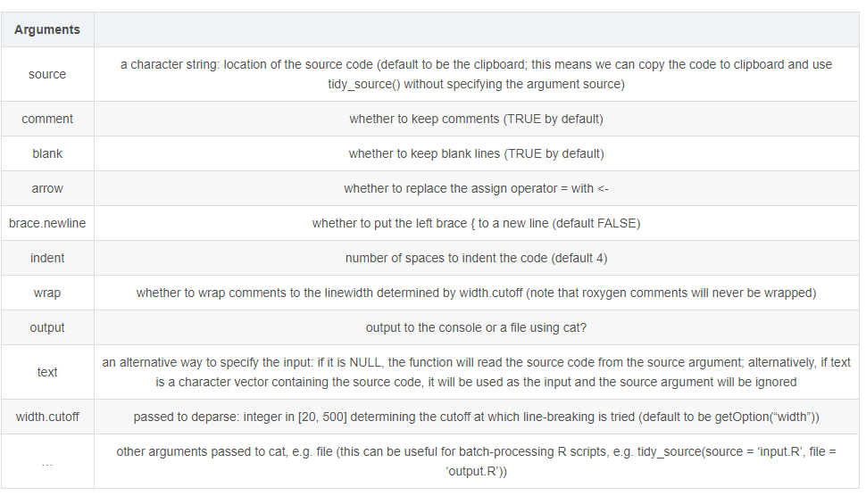Click the assign operator replacement description

pyautogui.click(x=476, y=188)
